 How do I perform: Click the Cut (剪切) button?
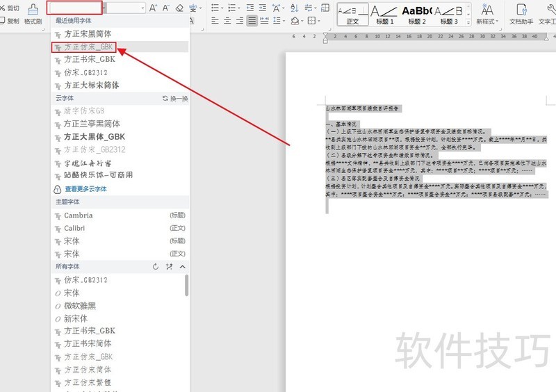click(10, 8)
